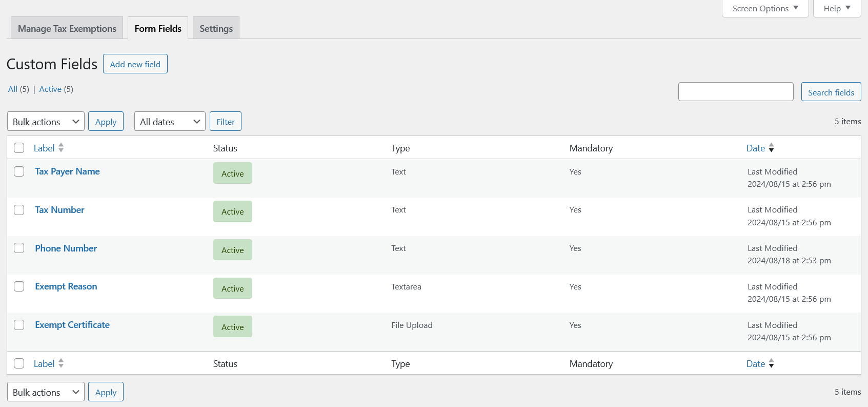Click the Date sort arrow in table footer
Image resolution: width=868 pixels, height=407 pixels.
pyautogui.click(x=771, y=363)
